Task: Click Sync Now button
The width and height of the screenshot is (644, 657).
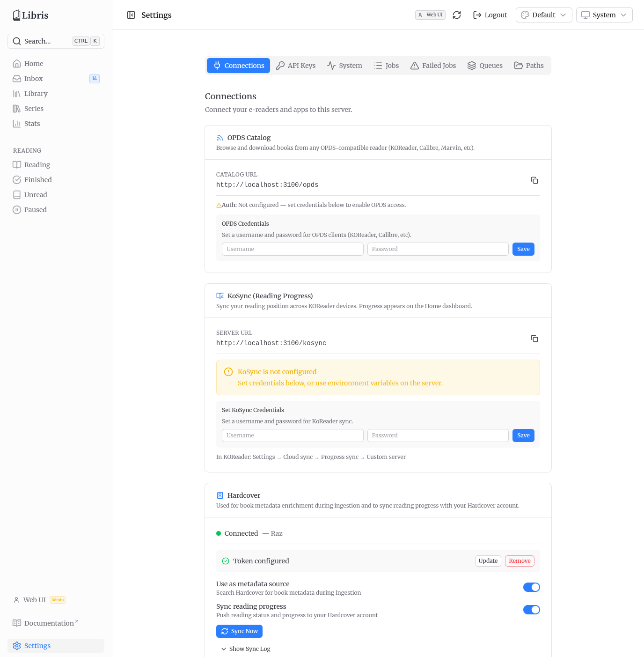Action: (239, 631)
